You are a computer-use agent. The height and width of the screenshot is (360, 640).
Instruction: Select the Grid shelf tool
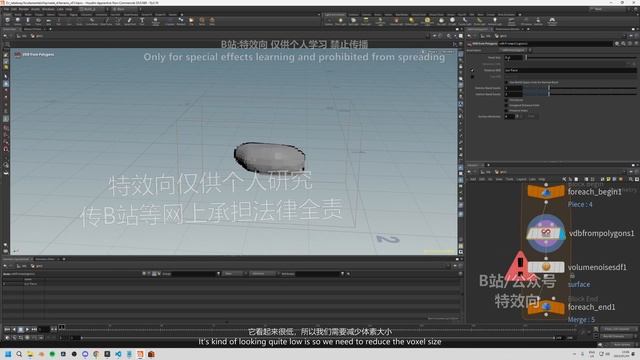click(x=49, y=21)
